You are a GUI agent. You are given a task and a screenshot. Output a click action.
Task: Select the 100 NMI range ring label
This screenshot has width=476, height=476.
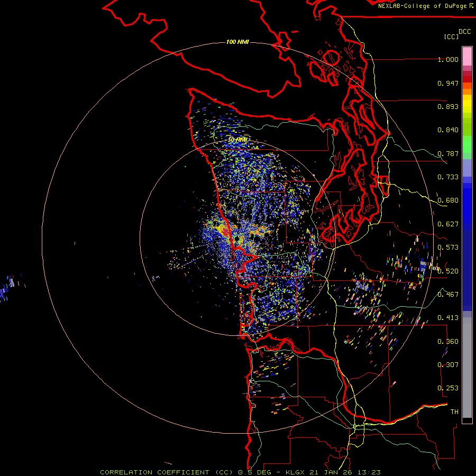tap(237, 42)
